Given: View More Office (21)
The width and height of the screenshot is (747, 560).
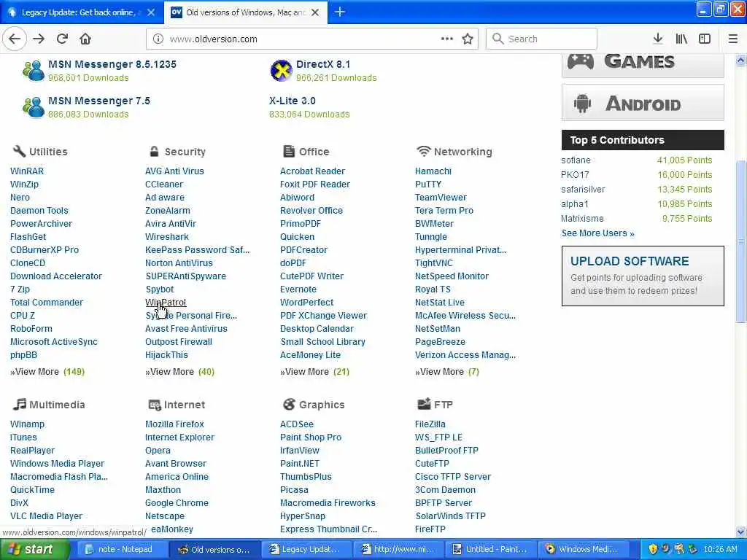Looking at the screenshot, I should click(314, 371).
